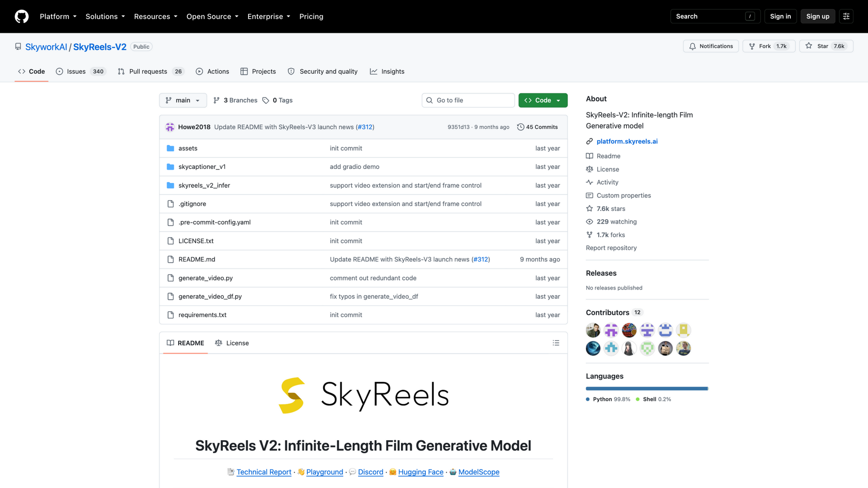
Task: Expand the Solutions menu
Action: [x=105, y=16]
